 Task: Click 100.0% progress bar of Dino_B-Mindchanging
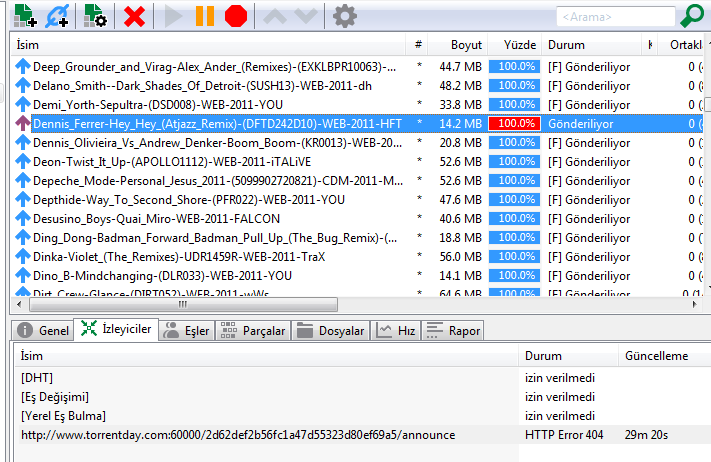[x=514, y=276]
